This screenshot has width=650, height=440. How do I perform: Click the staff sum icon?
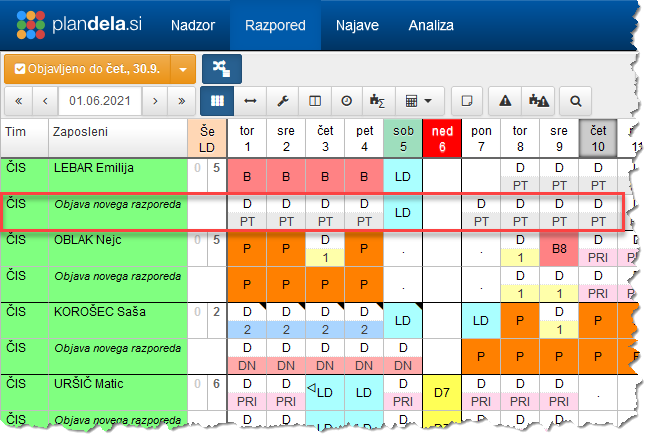click(x=377, y=101)
